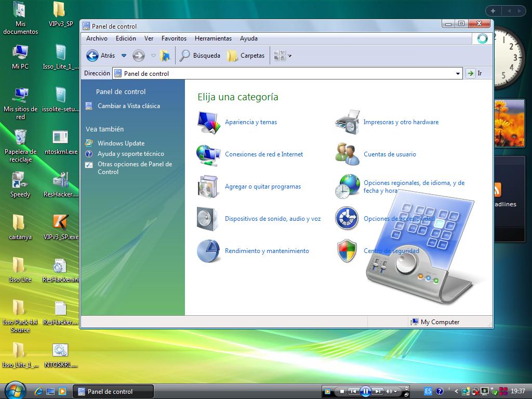Click the sidebar add gadgets plus button
The image size is (532, 399).
coord(493,11)
